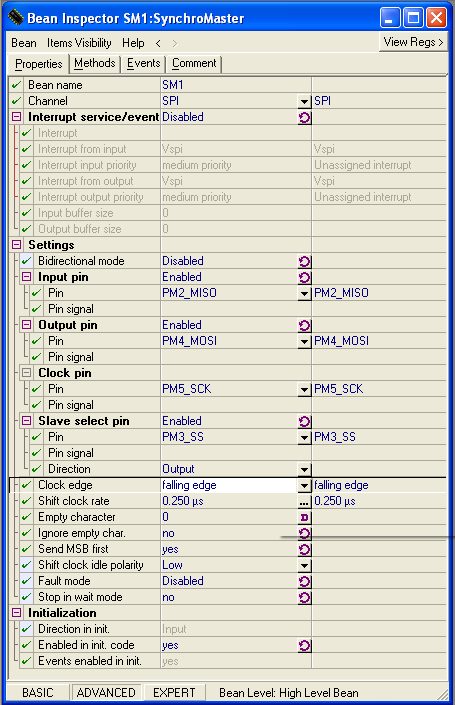Screen dimensions: 455x705
Task: Switch to ADVANCED view level
Action: tap(106, 693)
